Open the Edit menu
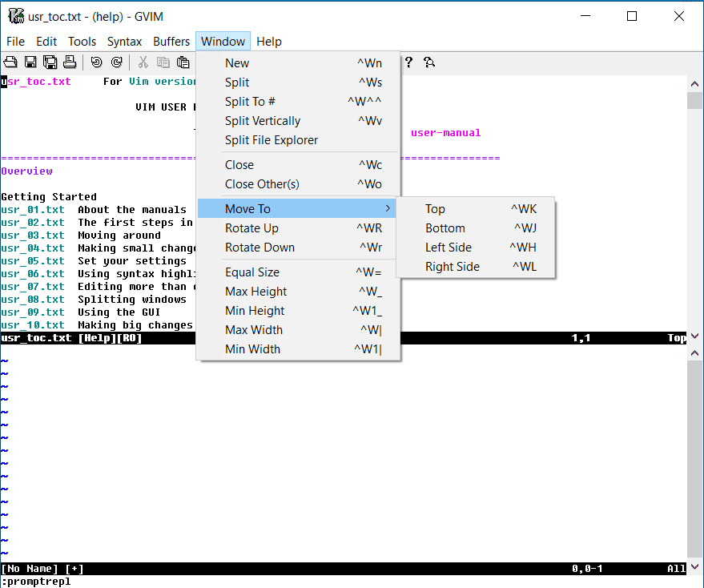704x588 pixels. [46, 42]
